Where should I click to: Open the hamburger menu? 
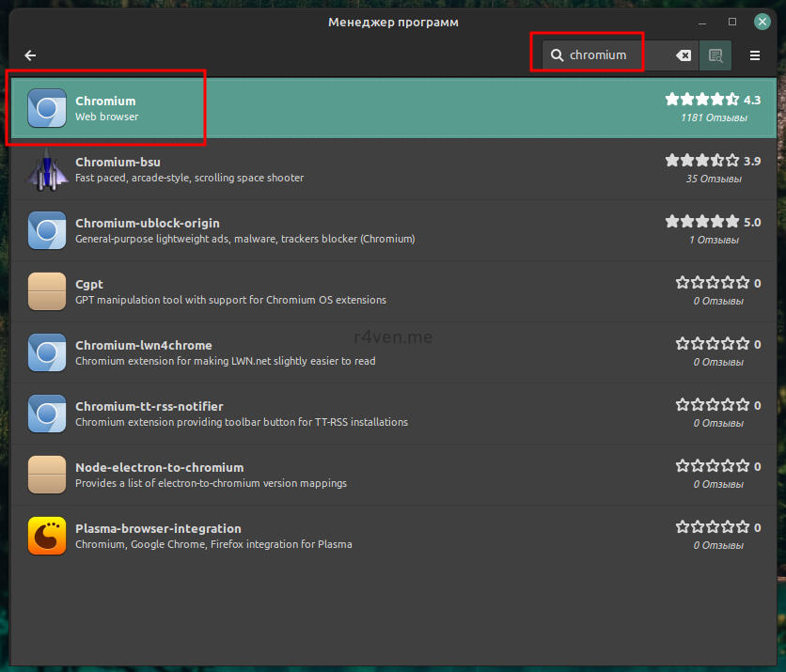click(x=755, y=55)
